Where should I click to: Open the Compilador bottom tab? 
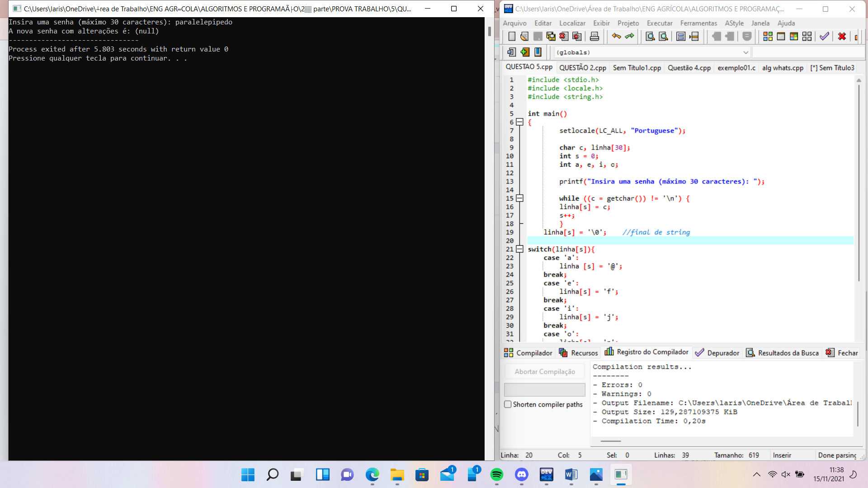click(x=528, y=353)
